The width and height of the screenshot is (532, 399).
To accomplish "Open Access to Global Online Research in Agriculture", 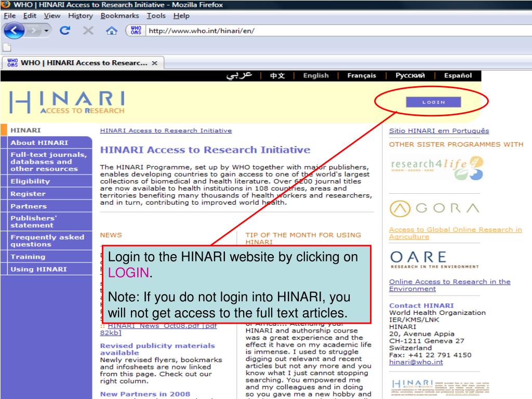I will pos(455,233).
